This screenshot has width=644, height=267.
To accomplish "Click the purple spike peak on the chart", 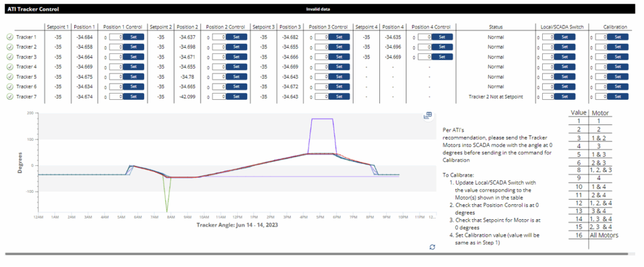I will pyautogui.click(x=323, y=119).
